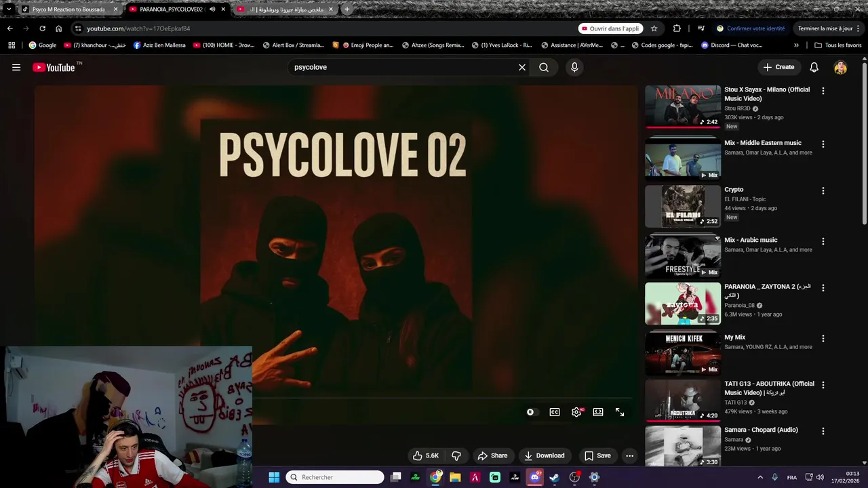Clear the psycolove search text
Screen dimensions: 868x488
tap(522, 67)
